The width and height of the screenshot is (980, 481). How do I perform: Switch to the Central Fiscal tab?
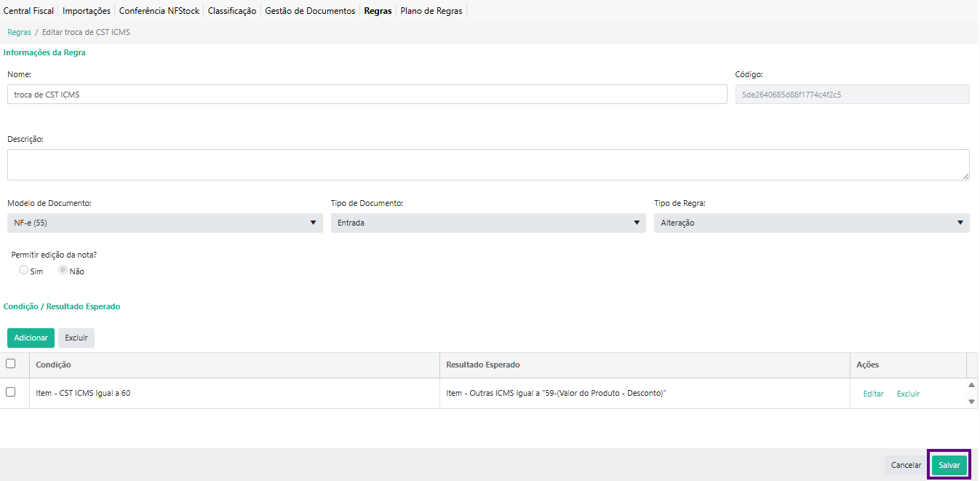point(28,11)
